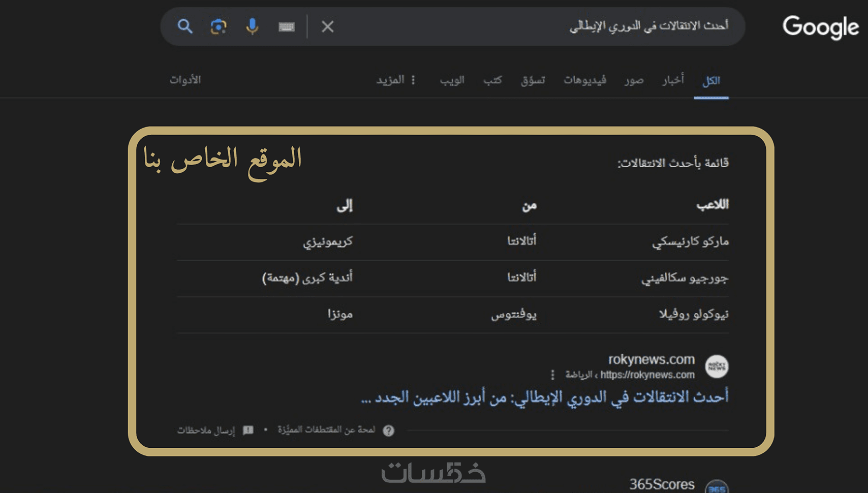The image size is (868, 493).
Task: Click the يوفنتوس origin club cell
Action: 514,315
